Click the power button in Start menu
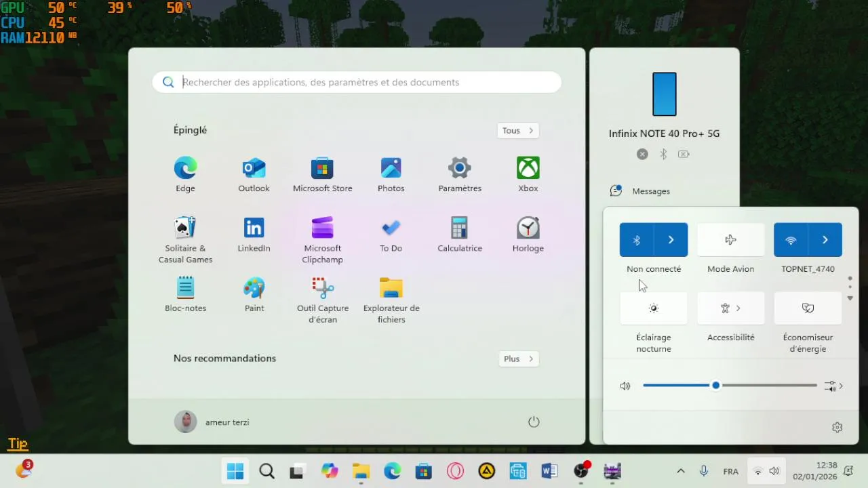 pos(534,422)
